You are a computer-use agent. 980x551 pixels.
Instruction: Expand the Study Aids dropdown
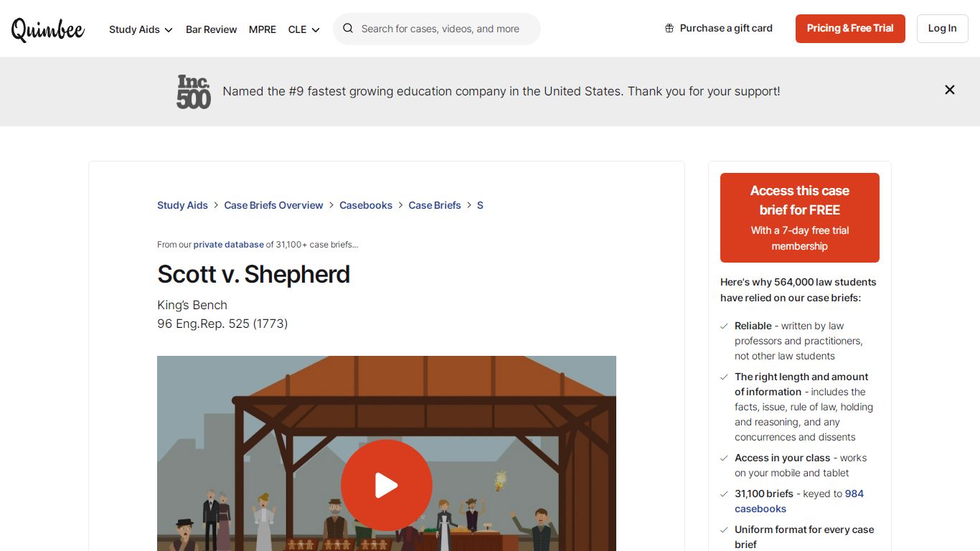pos(141,29)
